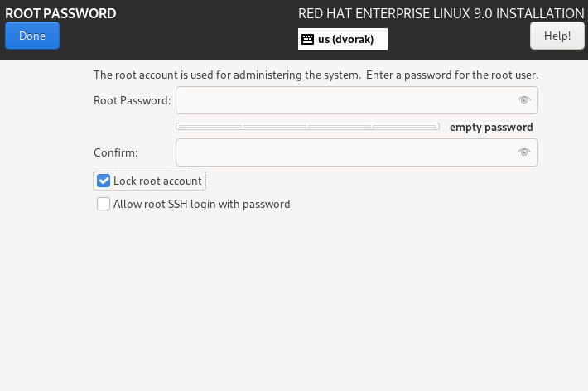Click the keyboard icon in the layout indicator
The height and width of the screenshot is (391, 588).
307,39
